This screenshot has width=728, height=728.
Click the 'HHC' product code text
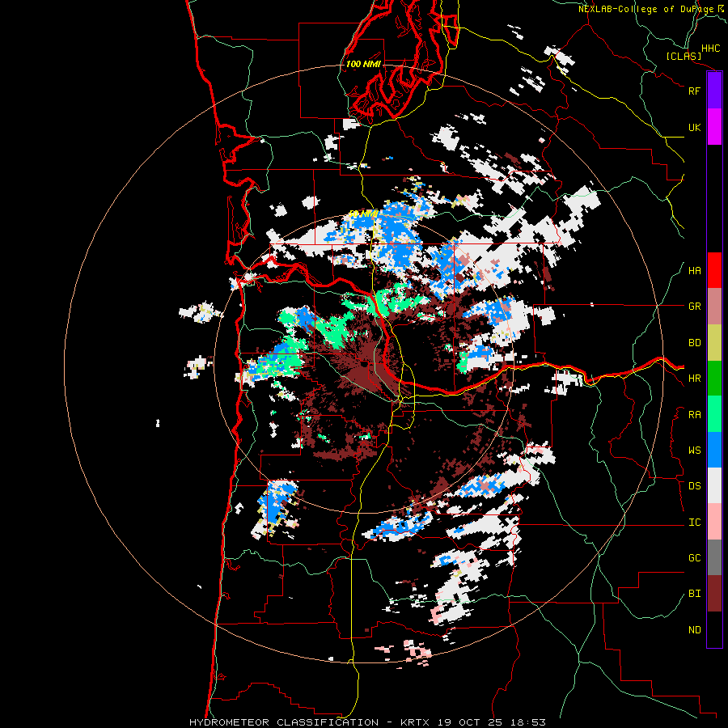click(710, 49)
